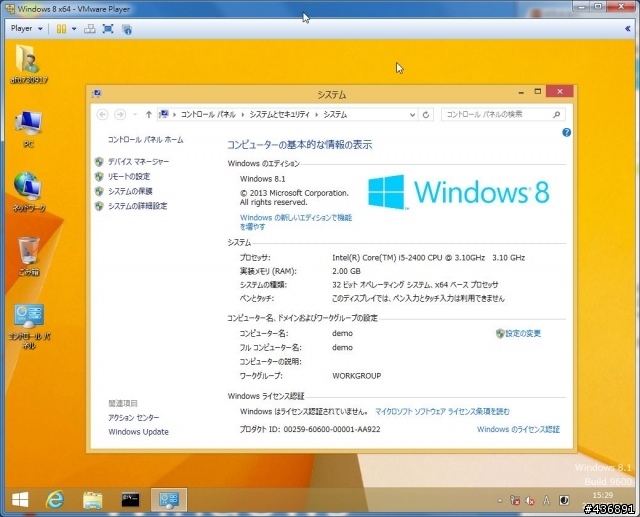640x517 pixels.
Task: Open the recent locations dropdown arrow
Action: 135,115
